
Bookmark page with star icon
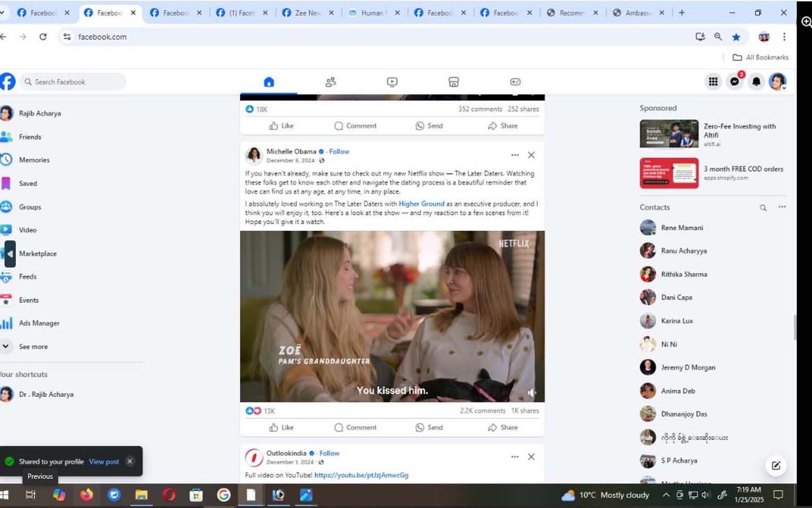coord(736,37)
